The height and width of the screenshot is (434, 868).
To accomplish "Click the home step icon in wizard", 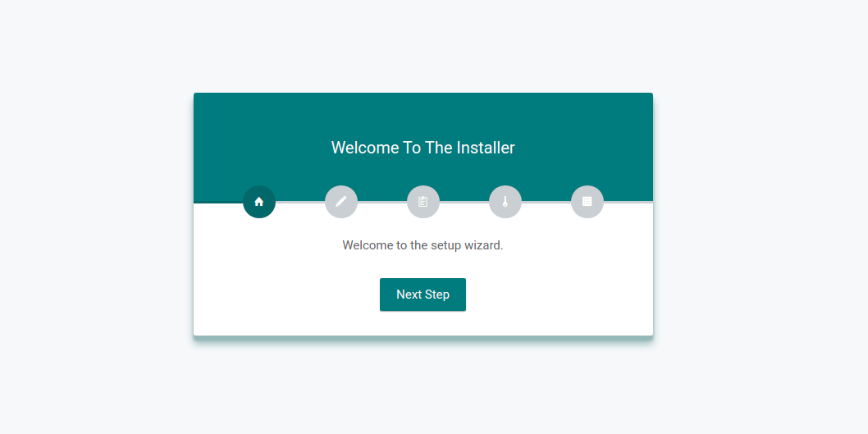I will [x=259, y=202].
